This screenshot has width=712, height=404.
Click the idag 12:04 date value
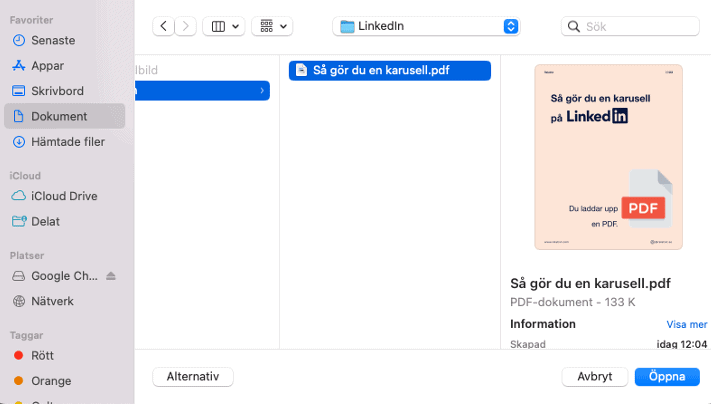click(x=682, y=344)
